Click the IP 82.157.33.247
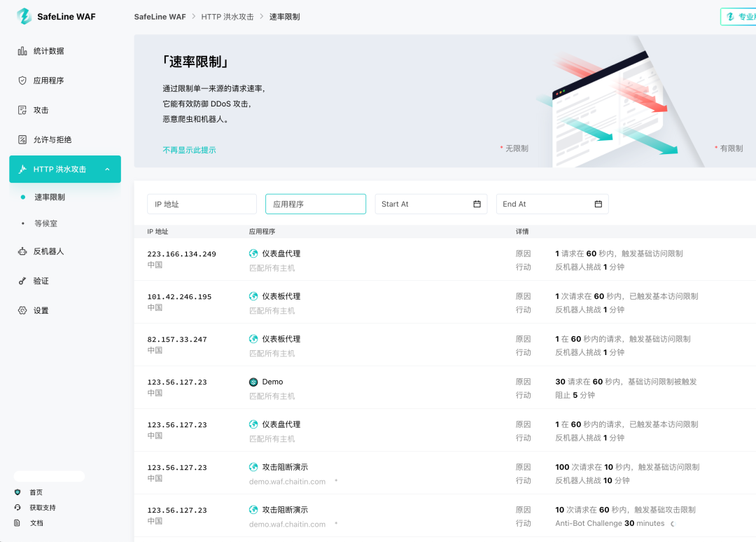The width and height of the screenshot is (756, 542). coord(177,340)
